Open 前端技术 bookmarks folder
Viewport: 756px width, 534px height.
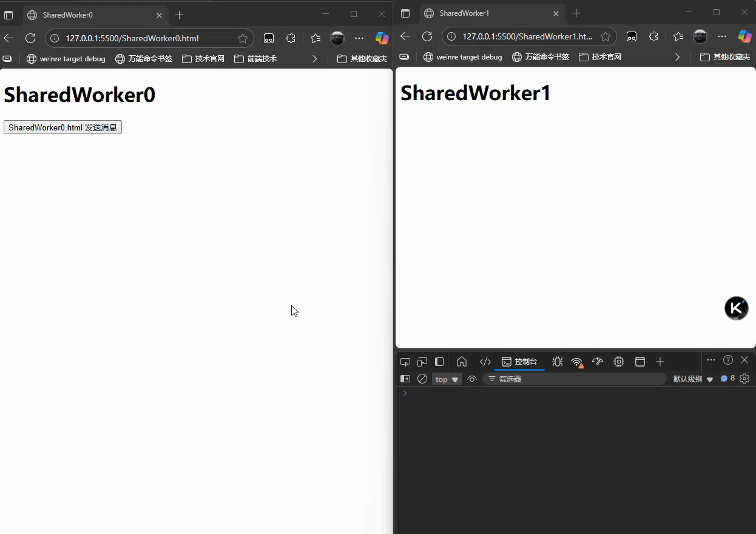coord(255,59)
